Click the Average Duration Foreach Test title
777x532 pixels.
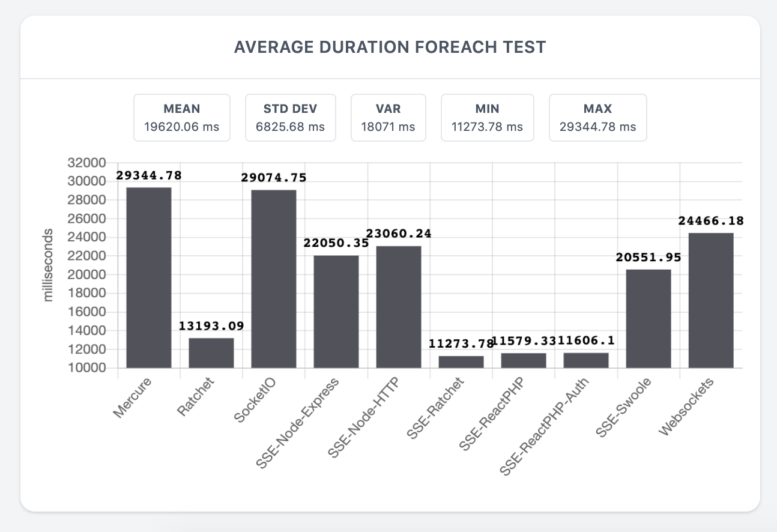pos(390,47)
